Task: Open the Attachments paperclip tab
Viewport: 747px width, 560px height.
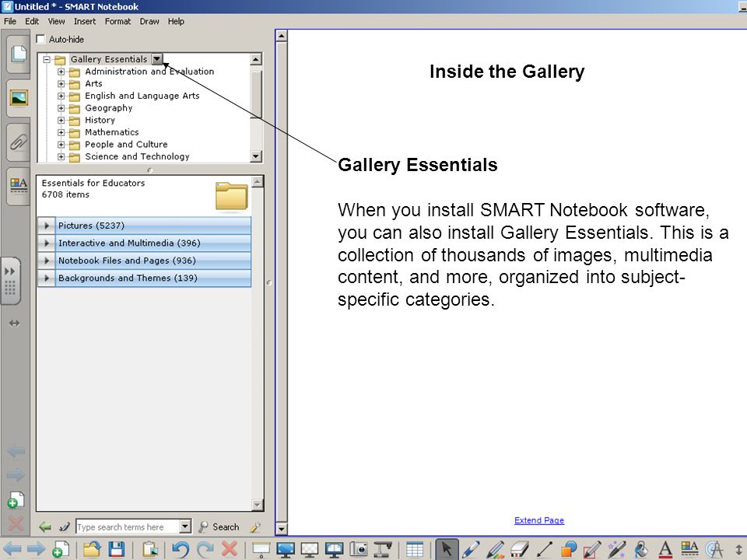Action: pos(19,142)
